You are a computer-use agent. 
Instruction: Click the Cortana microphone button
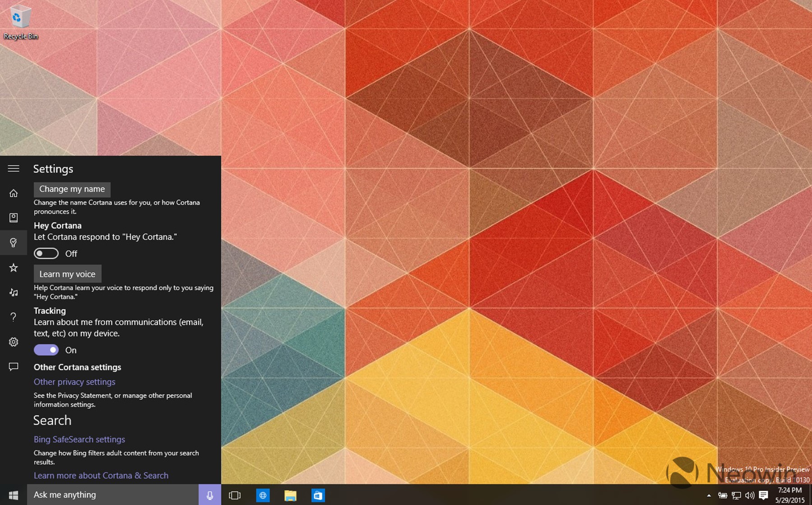(x=210, y=495)
